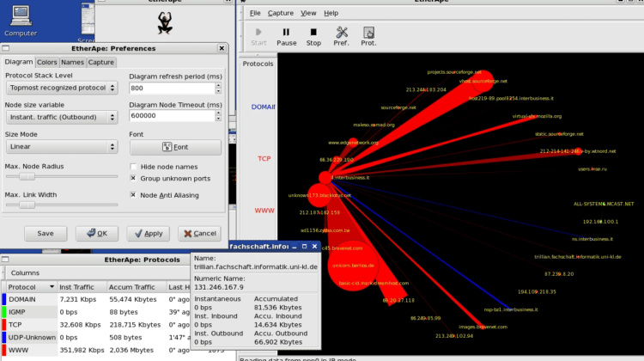Click the Preferences window menu icon in title bar
Viewport: 644px width, 361px height.
click(6, 48)
